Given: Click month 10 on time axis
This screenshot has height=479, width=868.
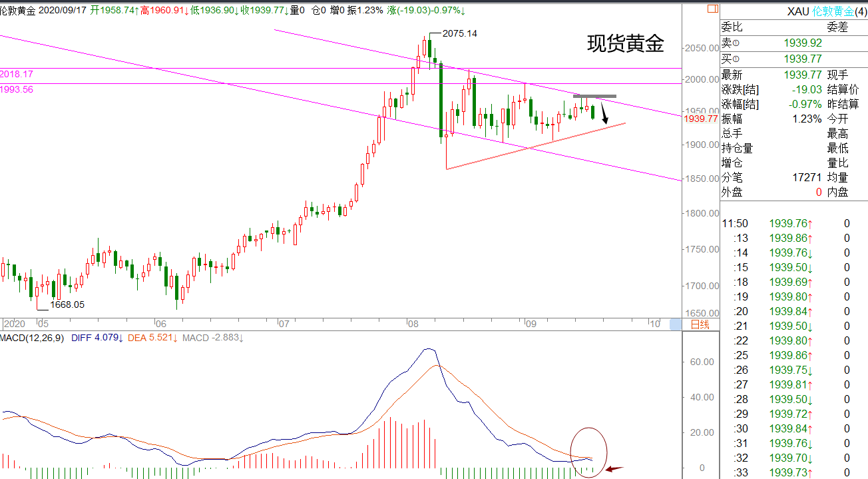Looking at the screenshot, I should click(655, 324).
